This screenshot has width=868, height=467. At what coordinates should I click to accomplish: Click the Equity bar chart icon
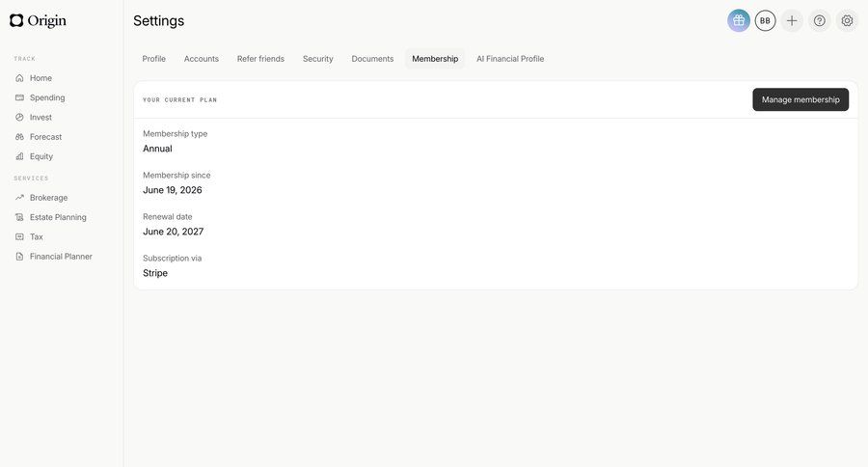coord(19,156)
